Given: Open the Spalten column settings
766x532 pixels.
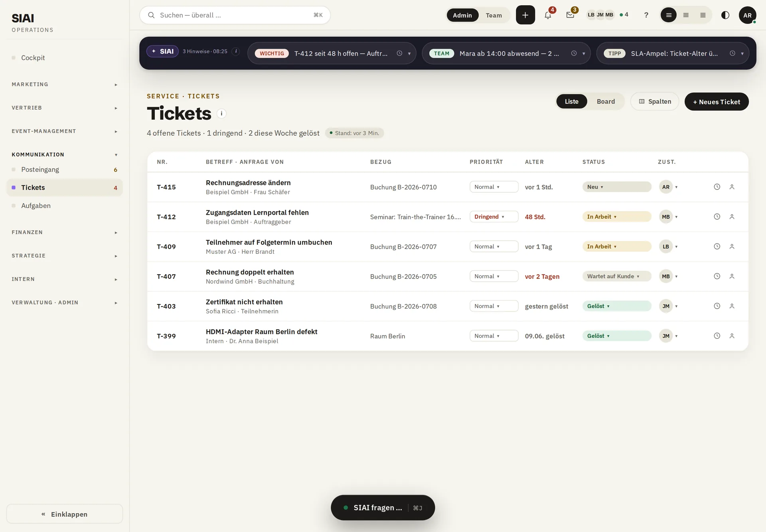Looking at the screenshot, I should click(655, 101).
